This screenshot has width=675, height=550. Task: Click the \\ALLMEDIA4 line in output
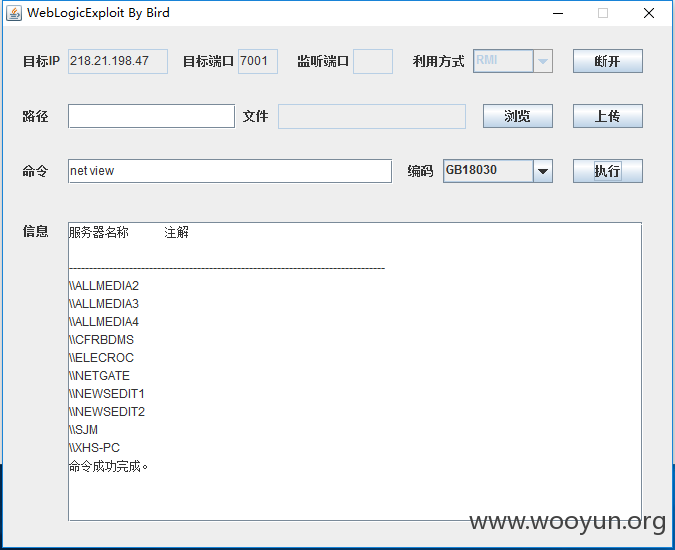[104, 322]
